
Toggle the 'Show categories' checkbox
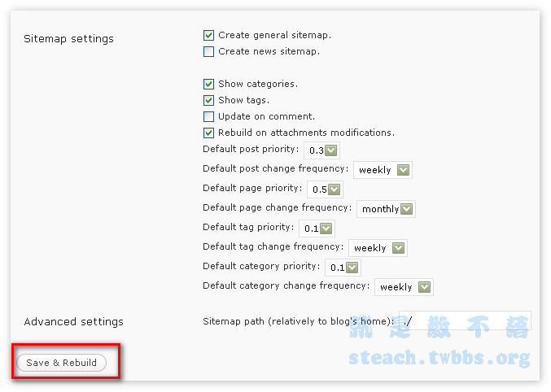[209, 84]
